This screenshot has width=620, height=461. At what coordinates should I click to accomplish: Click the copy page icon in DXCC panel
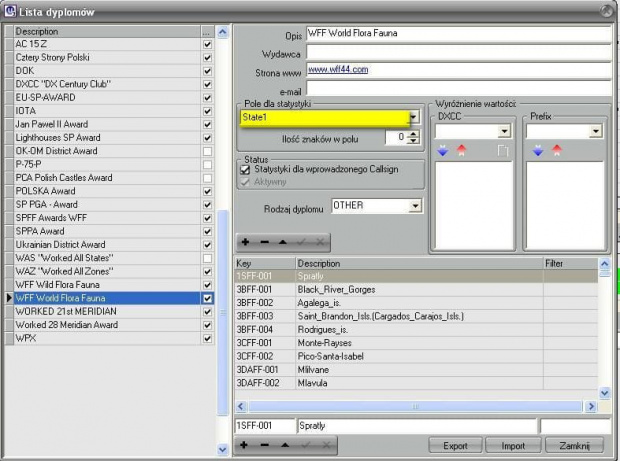tap(505, 151)
